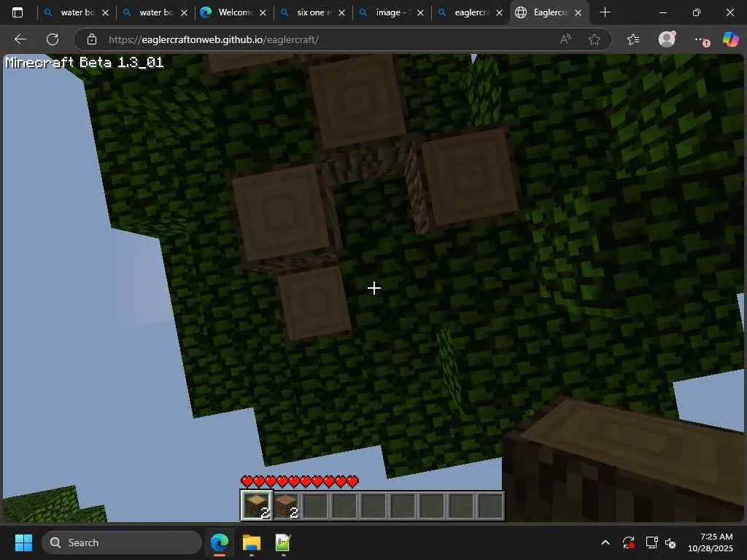Viewport: 747px width, 560px height.
Task: Activate Read aloud icon in address bar
Action: 565,39
